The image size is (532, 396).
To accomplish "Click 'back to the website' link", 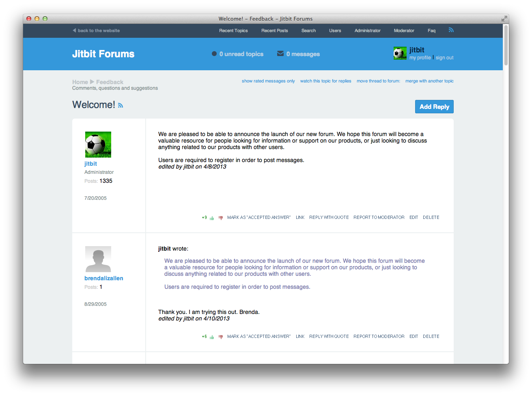I will (99, 30).
